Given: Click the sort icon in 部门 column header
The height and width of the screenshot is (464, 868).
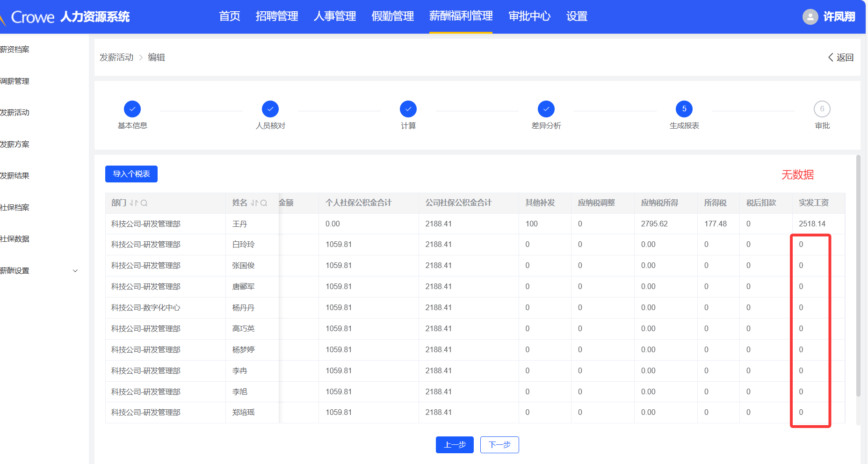Looking at the screenshot, I should pyautogui.click(x=134, y=203).
